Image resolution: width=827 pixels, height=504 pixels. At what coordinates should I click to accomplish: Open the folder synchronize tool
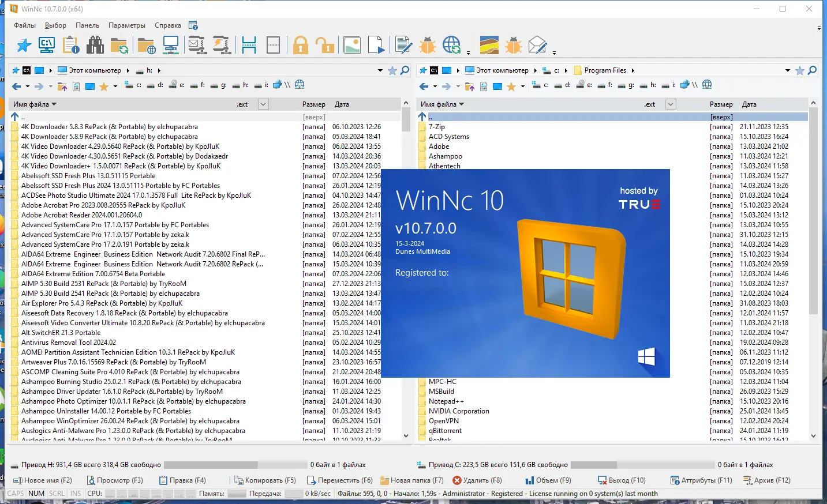point(119,44)
